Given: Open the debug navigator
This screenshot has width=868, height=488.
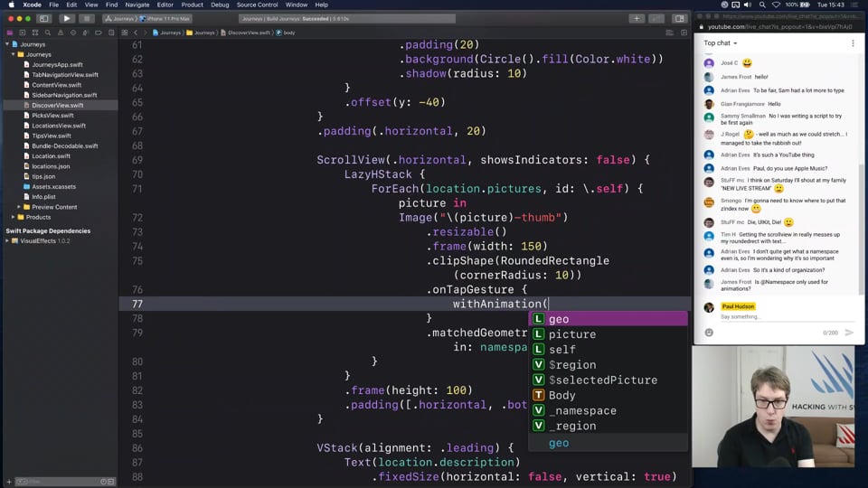Looking at the screenshot, I should (x=86, y=33).
